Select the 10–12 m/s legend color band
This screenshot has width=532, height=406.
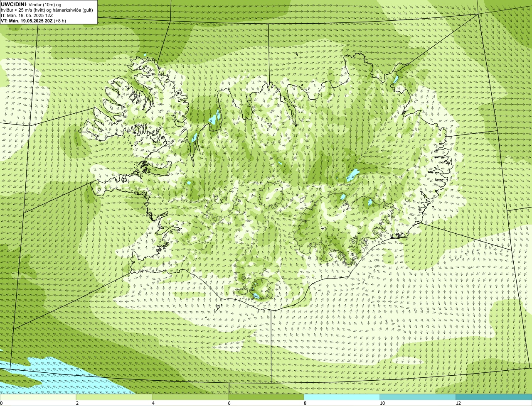(418, 397)
